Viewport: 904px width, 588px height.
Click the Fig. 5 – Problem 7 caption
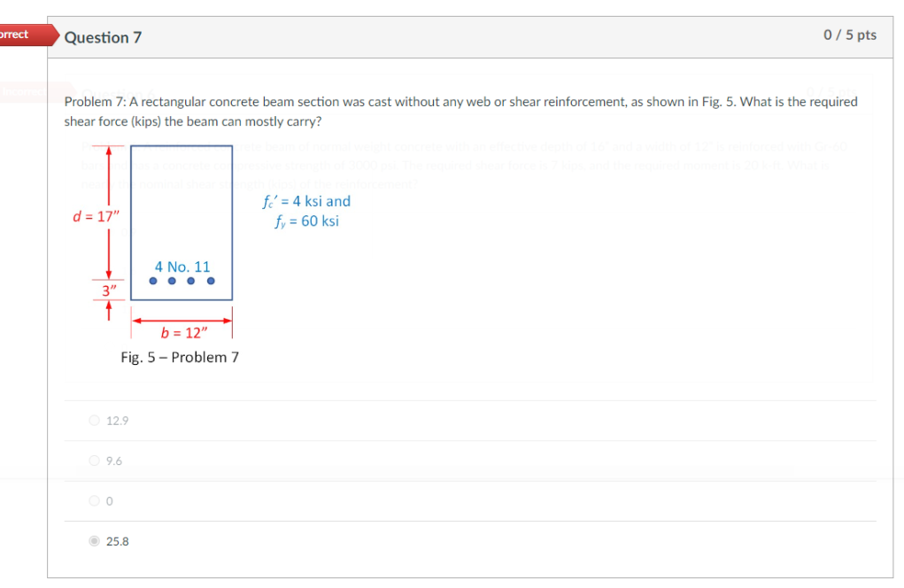180,357
